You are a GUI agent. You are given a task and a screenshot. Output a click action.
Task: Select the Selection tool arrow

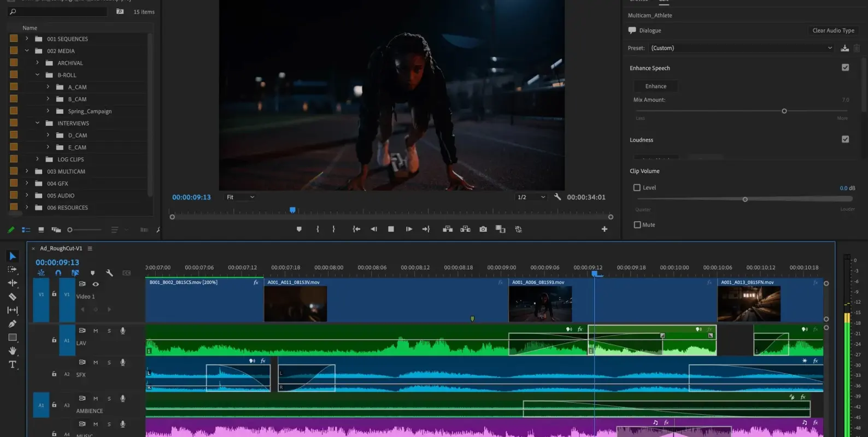tap(13, 256)
